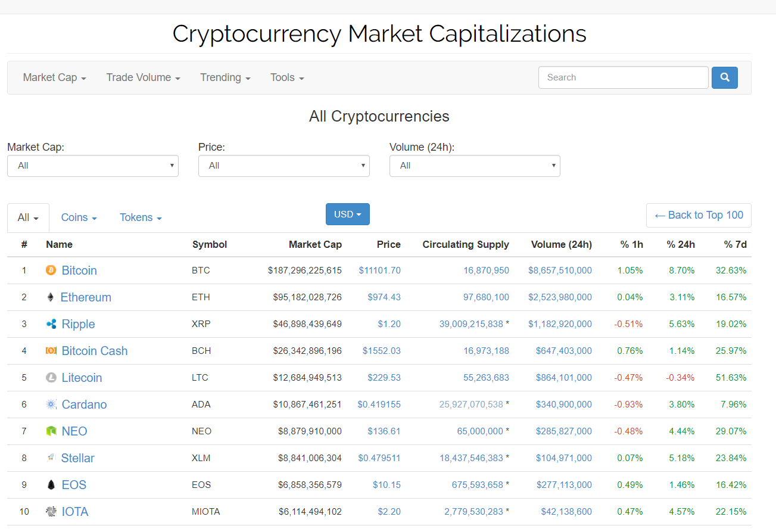
Task: Click Bitcoin volume $8,657,510,000
Action: [560, 270]
